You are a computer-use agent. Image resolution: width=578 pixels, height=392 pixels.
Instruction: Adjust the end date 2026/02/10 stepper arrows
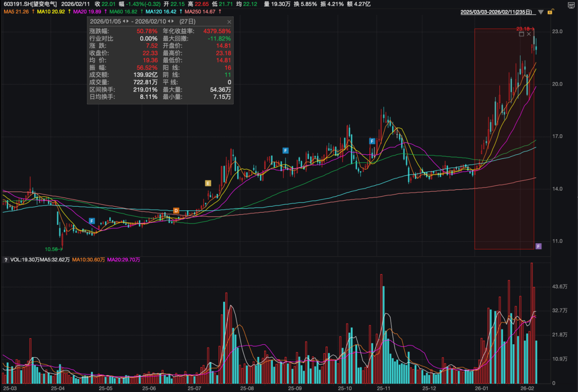pyautogui.click(x=170, y=22)
